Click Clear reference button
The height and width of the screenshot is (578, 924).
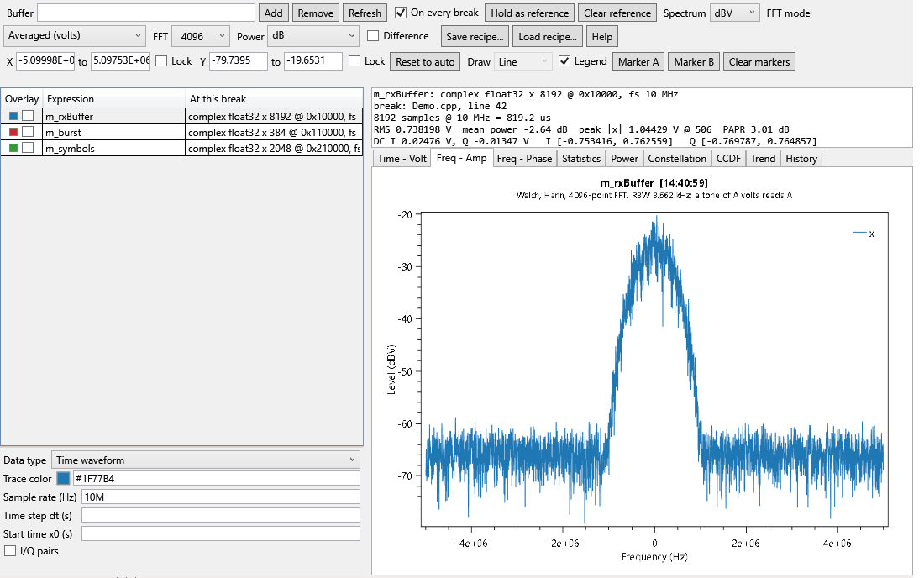tap(617, 13)
